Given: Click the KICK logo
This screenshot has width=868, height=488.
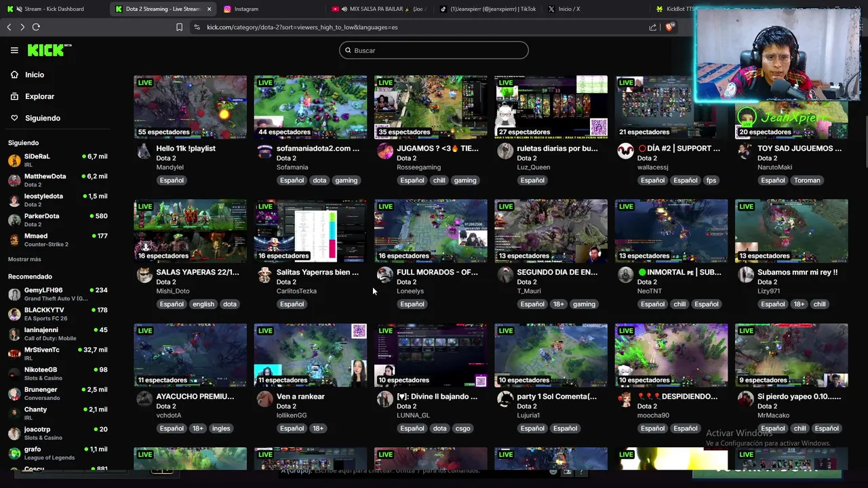Looking at the screenshot, I should click(x=49, y=50).
